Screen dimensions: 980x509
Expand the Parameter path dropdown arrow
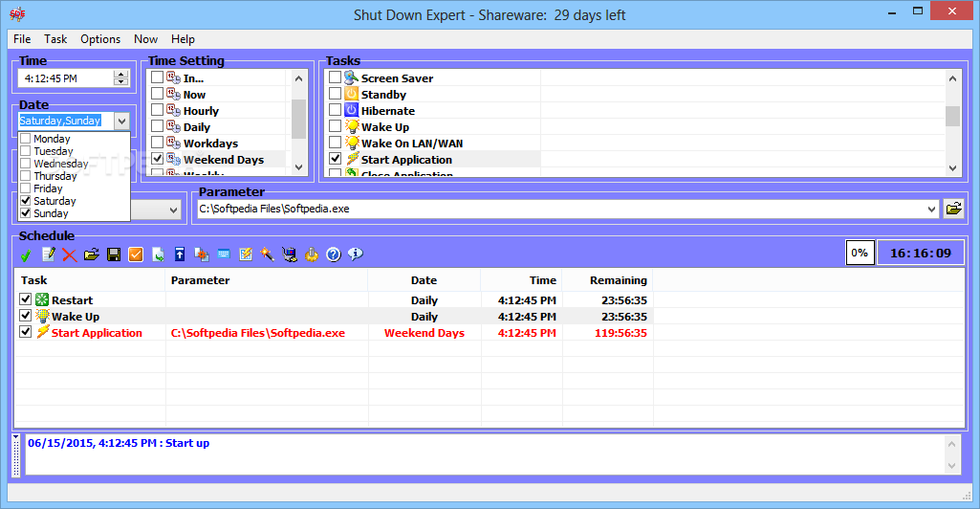pyautogui.click(x=931, y=209)
